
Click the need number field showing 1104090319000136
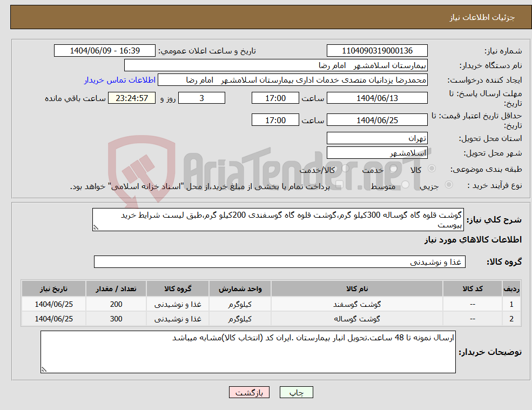[x=376, y=50]
